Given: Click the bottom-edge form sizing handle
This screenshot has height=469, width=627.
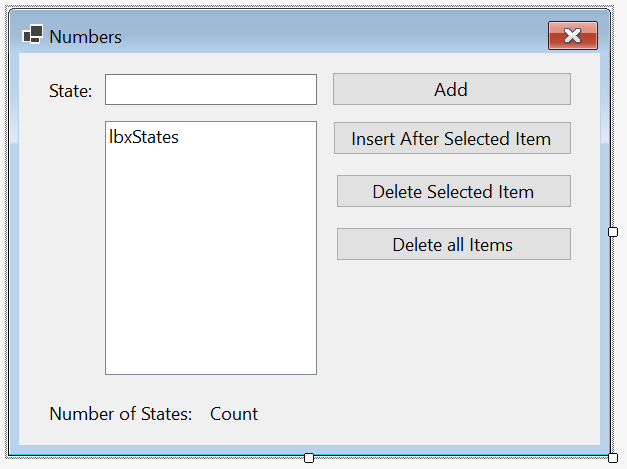Looking at the screenshot, I should pyautogui.click(x=309, y=458).
